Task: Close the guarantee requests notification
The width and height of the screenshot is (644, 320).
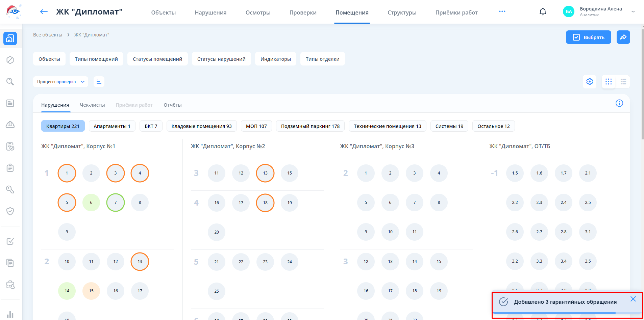Action: 633,299
